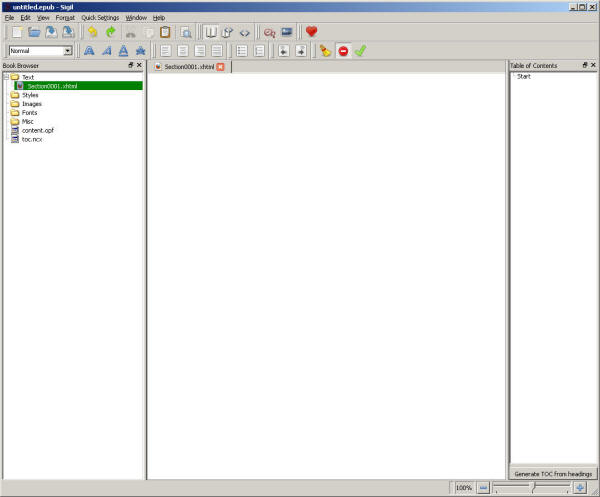
Task: Open the Format menu
Action: click(65, 18)
